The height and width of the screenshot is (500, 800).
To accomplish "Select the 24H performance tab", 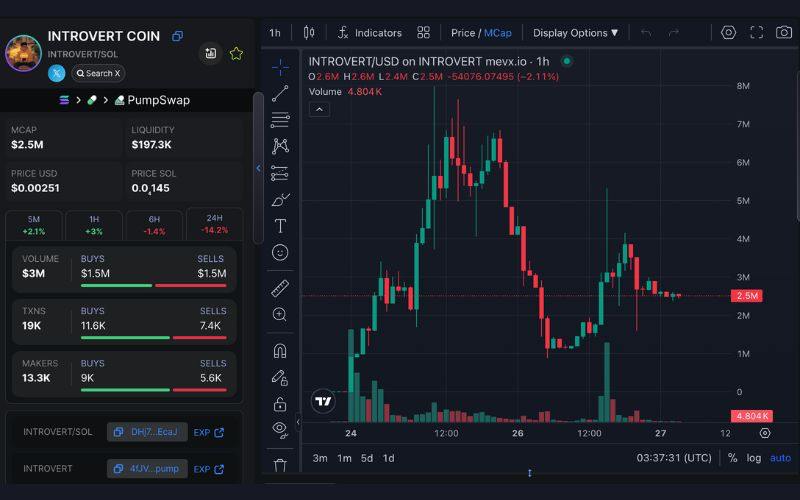I will (x=214, y=224).
